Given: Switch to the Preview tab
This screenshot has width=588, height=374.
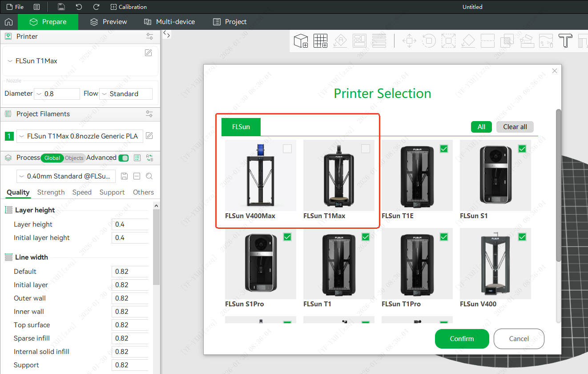Looking at the screenshot, I should 109,22.
